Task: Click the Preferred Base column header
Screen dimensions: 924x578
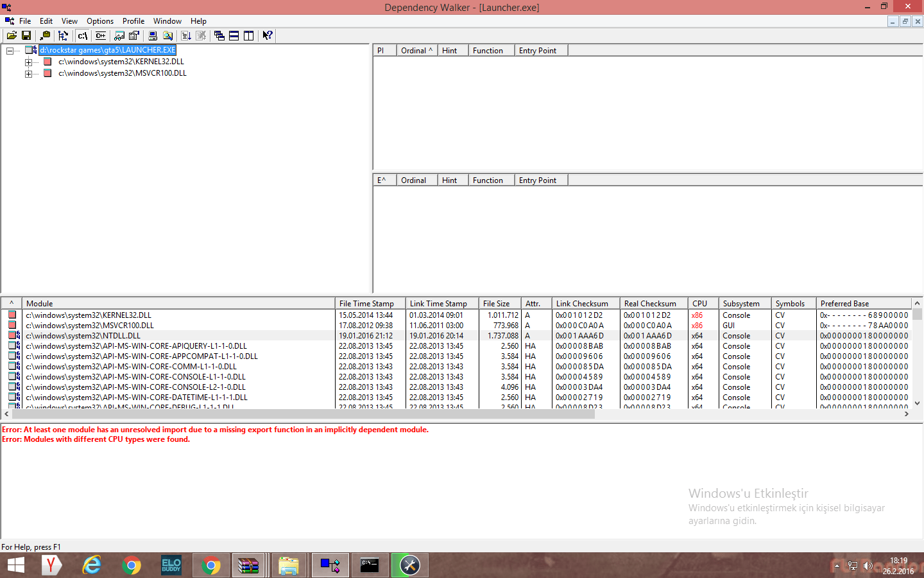Action: (x=864, y=304)
